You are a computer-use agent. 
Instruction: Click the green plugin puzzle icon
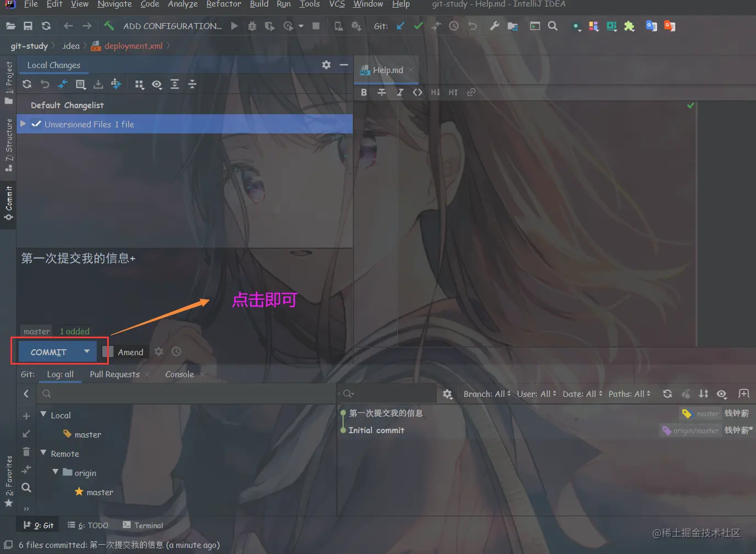pos(629,26)
